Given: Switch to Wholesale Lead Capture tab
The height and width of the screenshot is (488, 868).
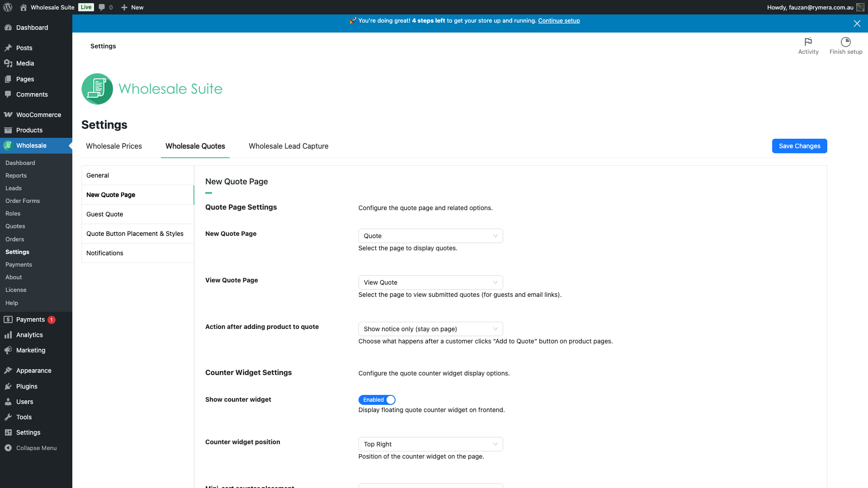Looking at the screenshot, I should coord(288,146).
